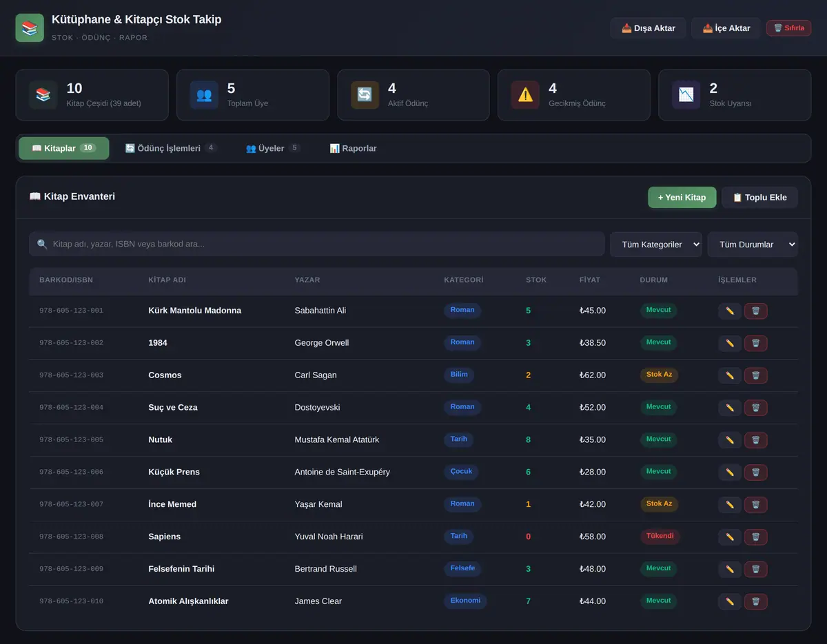Click the red Sıfırla reset button
This screenshot has height=644, width=827.
789,28
